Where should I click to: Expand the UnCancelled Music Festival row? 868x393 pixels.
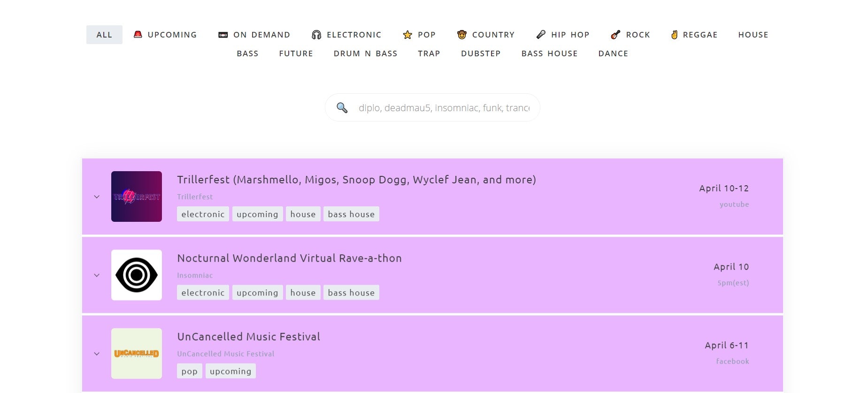click(x=97, y=354)
